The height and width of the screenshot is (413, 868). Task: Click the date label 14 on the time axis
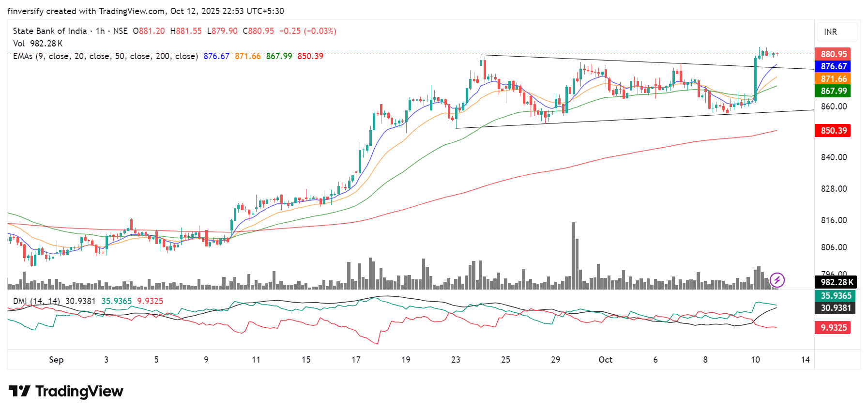click(806, 360)
